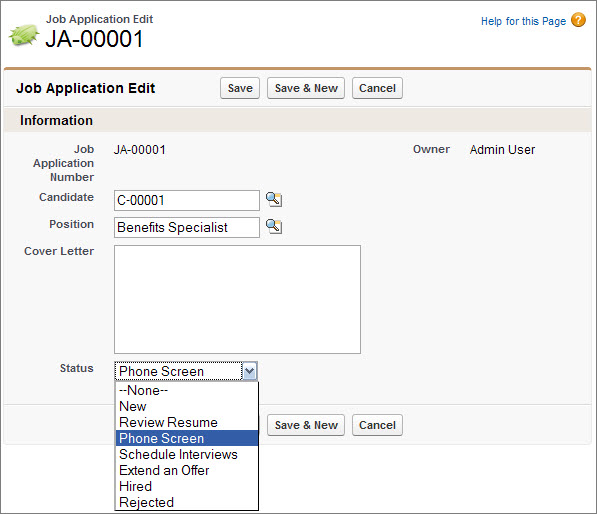Image resolution: width=597 pixels, height=514 pixels.
Task: Focus the Position input field
Action: 187,227
